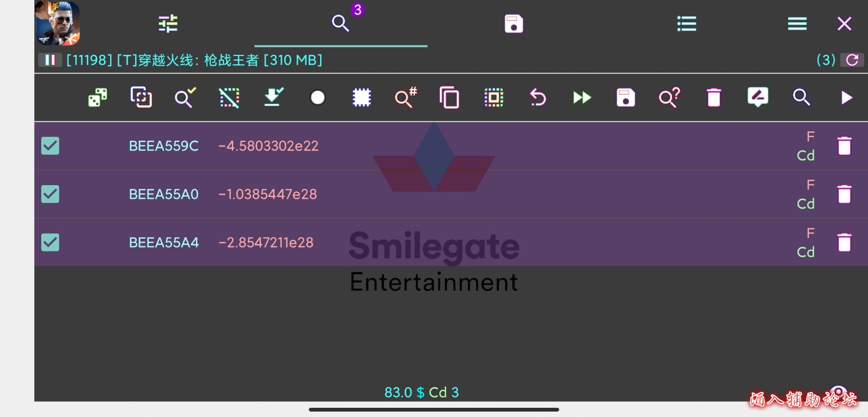
Task: Uncheck the BEEA559C address checkbox
Action: 50,146
